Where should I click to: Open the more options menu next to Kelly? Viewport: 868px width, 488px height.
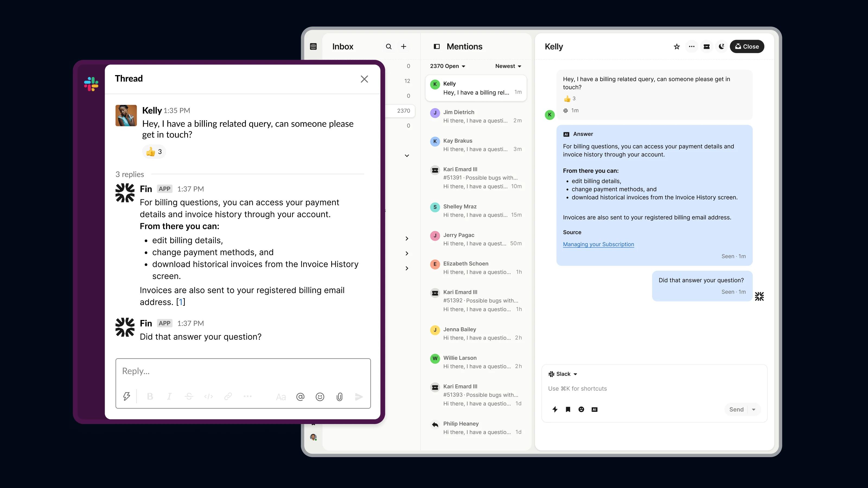pyautogui.click(x=691, y=46)
